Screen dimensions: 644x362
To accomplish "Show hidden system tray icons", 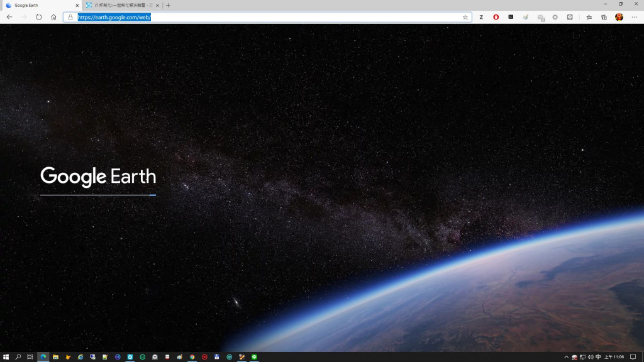I will click(567, 357).
